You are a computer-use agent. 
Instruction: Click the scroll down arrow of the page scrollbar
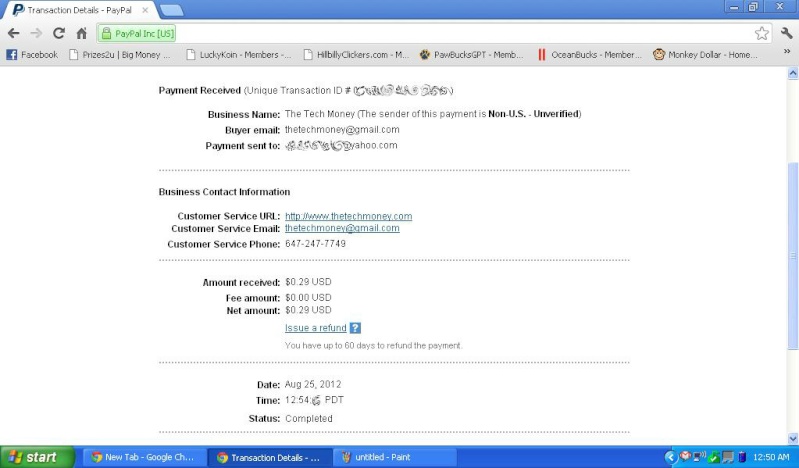(793, 438)
